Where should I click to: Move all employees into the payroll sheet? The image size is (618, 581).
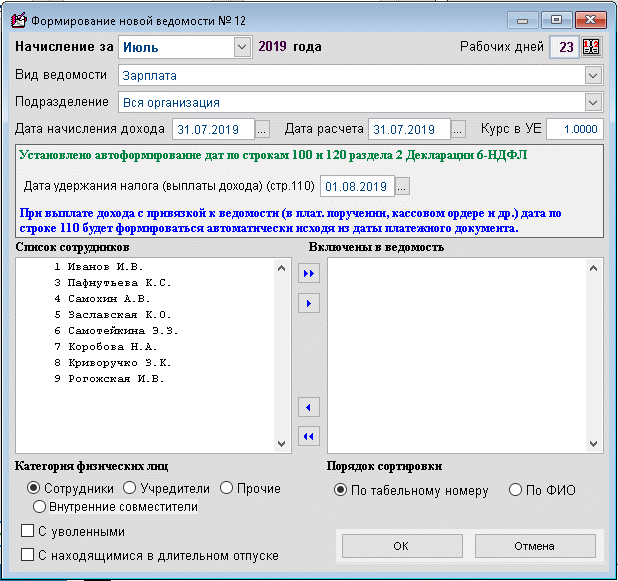[309, 273]
